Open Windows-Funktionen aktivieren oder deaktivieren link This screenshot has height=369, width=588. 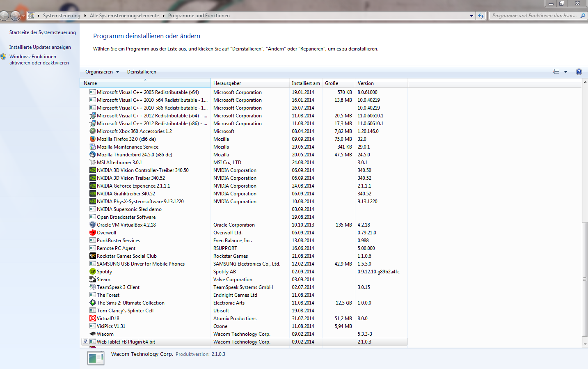39,60
